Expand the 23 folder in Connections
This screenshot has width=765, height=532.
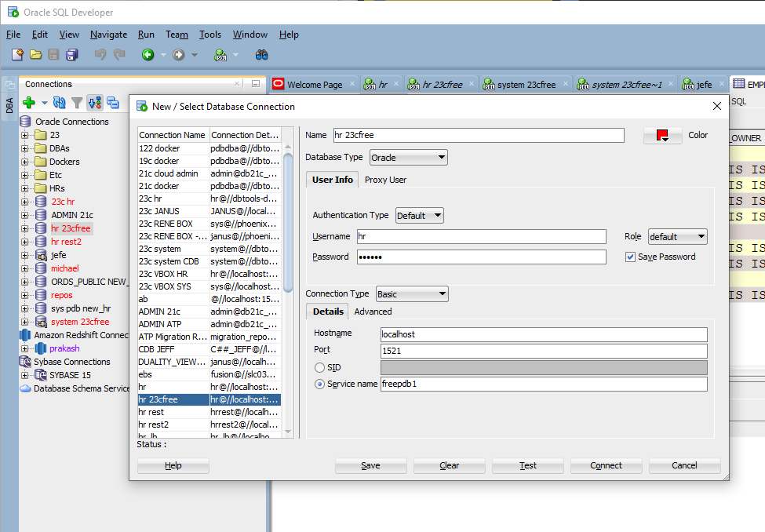tap(24, 135)
